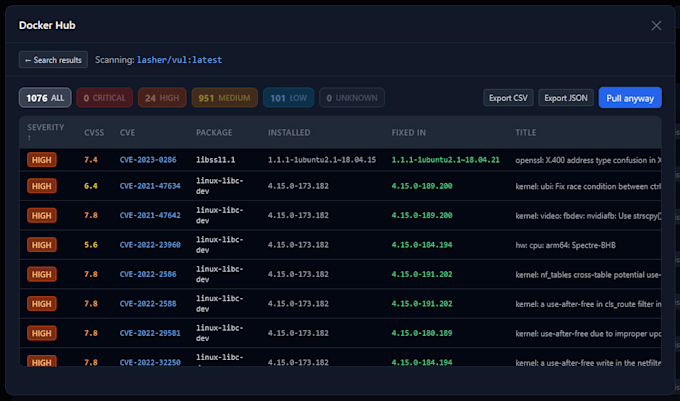
Task: Open CVE-2022-2586 link
Action: [148, 274]
